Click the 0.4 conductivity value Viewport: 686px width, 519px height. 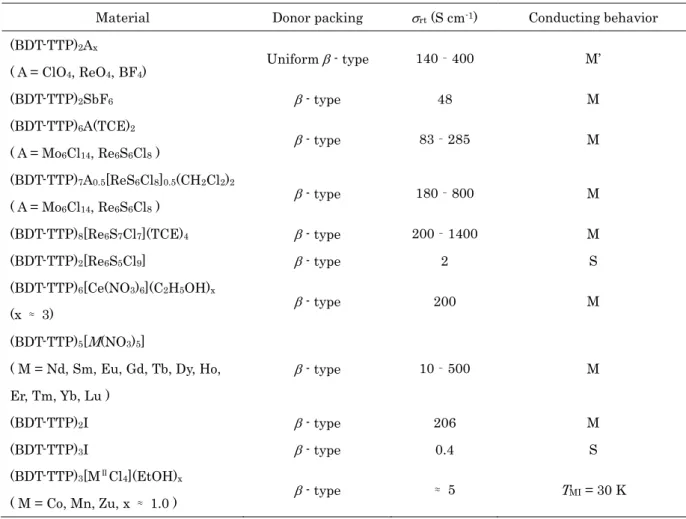click(x=444, y=450)
